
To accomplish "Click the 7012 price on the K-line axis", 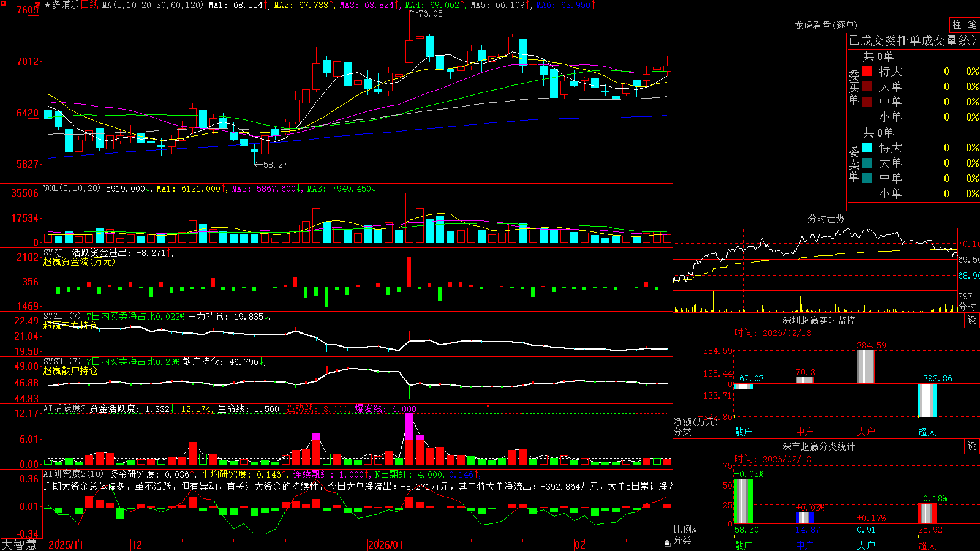I will [27, 61].
